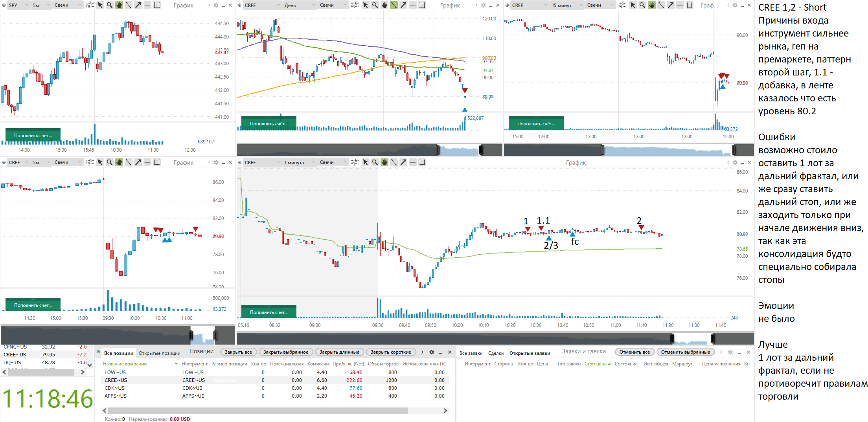
Task: Open CREE ticker dropdown in 15 минут chart
Action: [529, 5]
